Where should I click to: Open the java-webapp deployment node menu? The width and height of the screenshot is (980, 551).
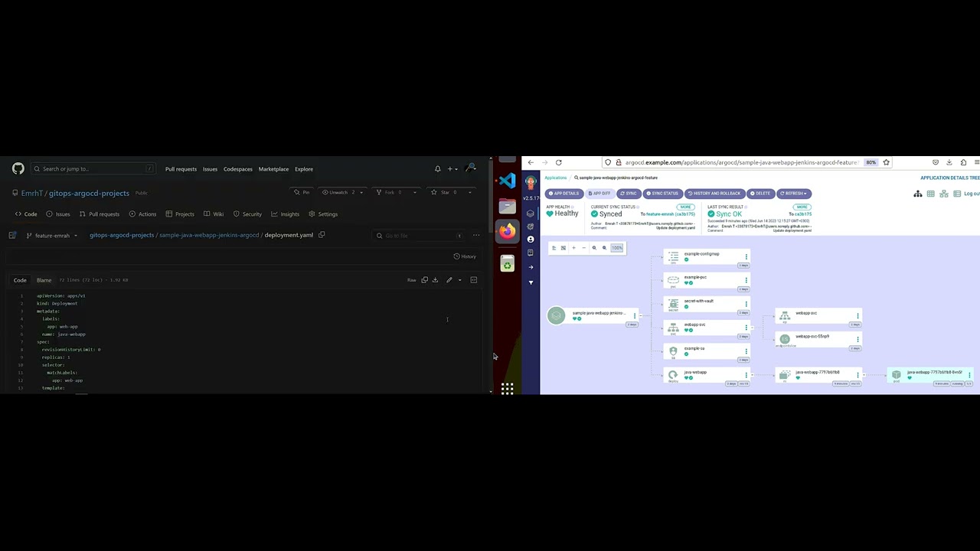point(746,375)
